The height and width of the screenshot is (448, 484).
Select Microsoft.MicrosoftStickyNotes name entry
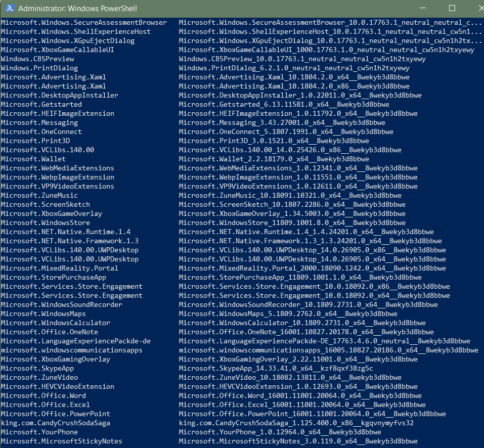pos(62,441)
